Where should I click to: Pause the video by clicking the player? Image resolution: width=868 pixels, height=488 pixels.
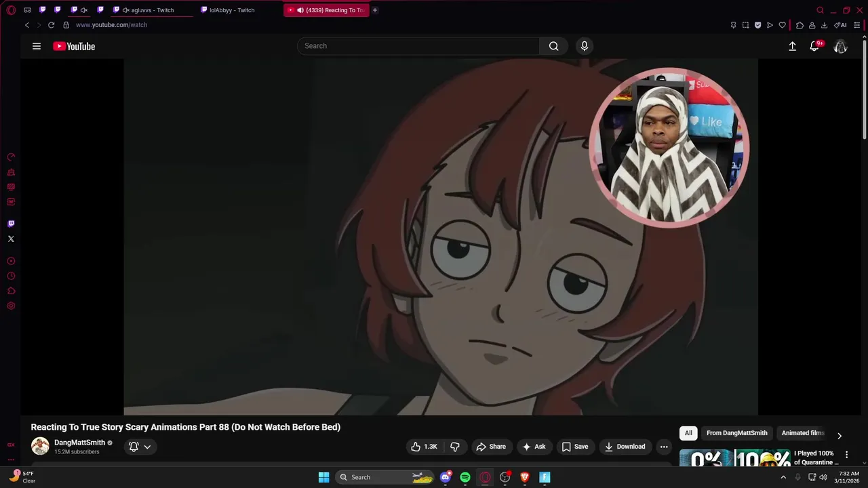coord(440,237)
